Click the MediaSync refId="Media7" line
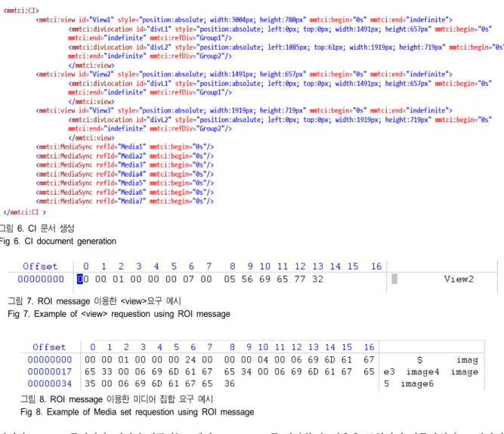Screen dimensions: 504x434 [x=125, y=202]
